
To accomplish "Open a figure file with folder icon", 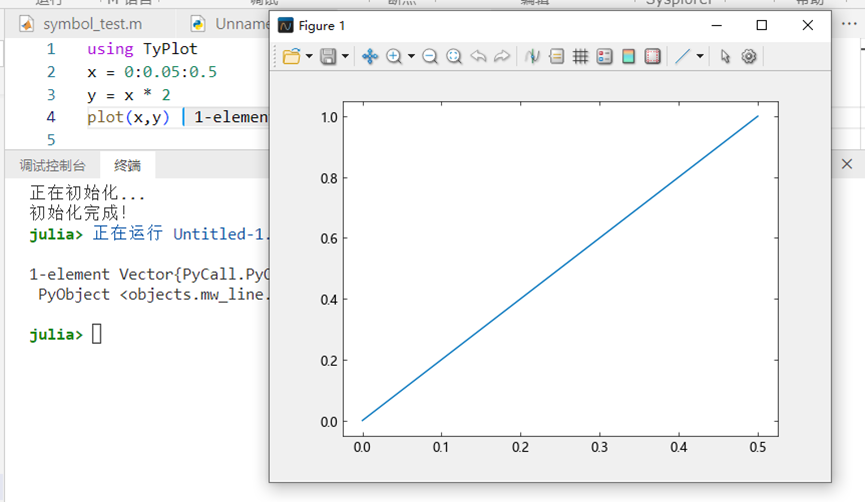I will 291,56.
